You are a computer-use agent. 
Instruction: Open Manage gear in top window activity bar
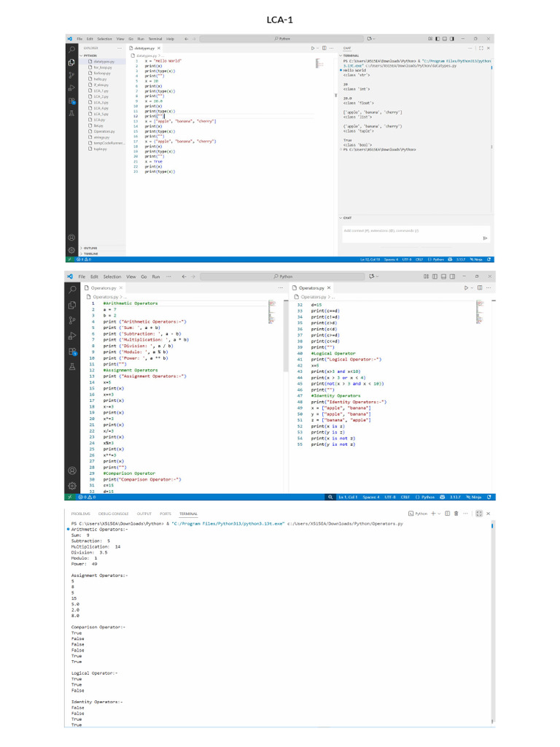point(72,250)
